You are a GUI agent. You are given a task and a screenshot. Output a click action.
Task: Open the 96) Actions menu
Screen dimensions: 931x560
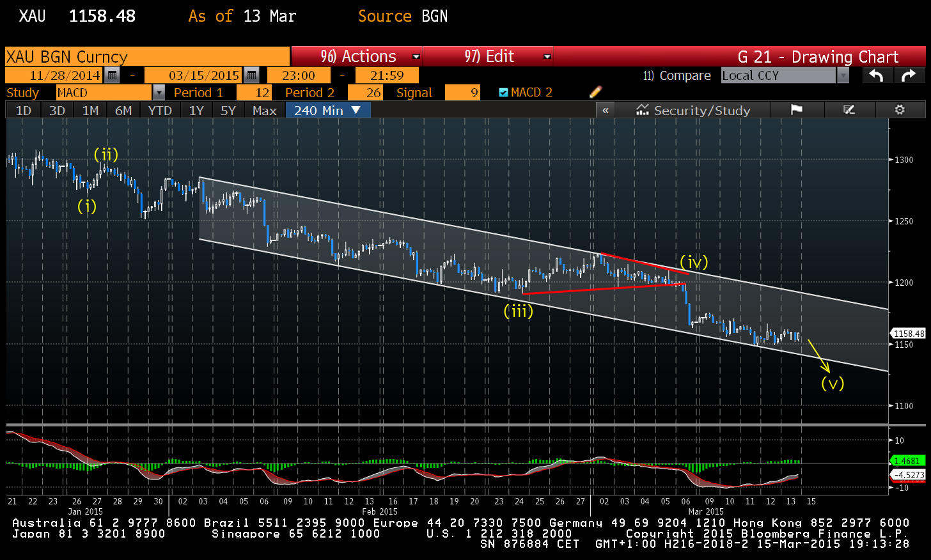[358, 56]
